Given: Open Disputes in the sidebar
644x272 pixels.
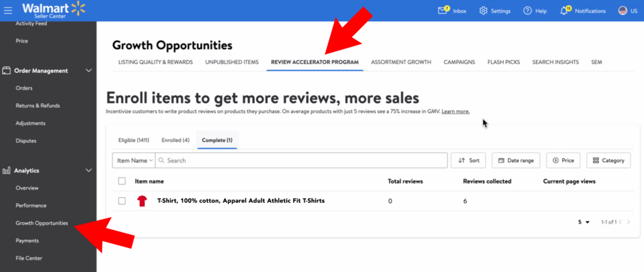Looking at the screenshot, I should click(26, 141).
